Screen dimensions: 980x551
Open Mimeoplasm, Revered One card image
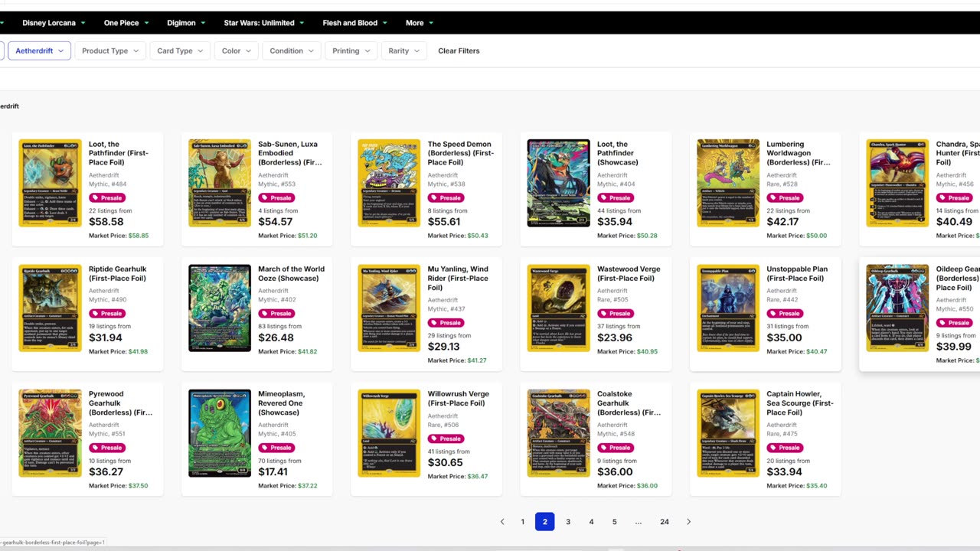pyautogui.click(x=220, y=433)
